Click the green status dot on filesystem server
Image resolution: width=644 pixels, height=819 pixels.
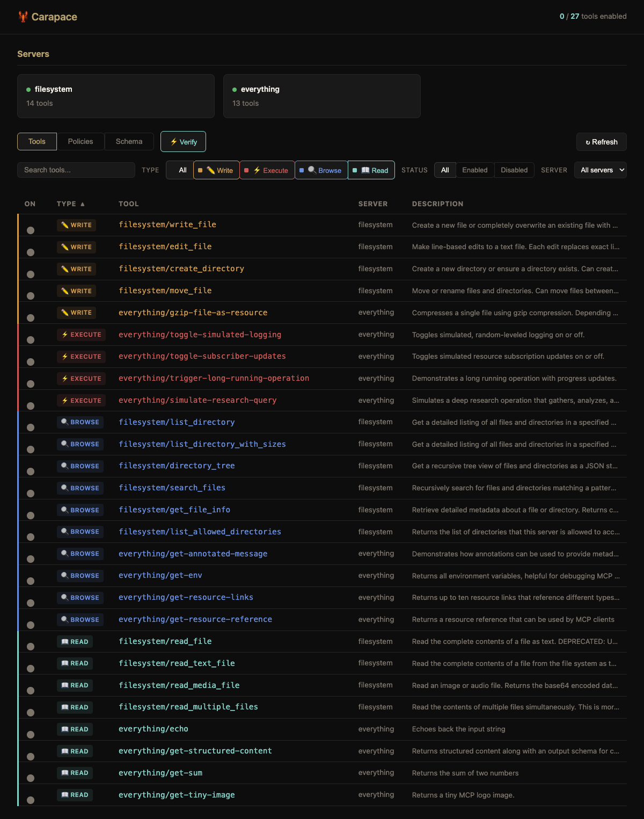[x=28, y=90]
